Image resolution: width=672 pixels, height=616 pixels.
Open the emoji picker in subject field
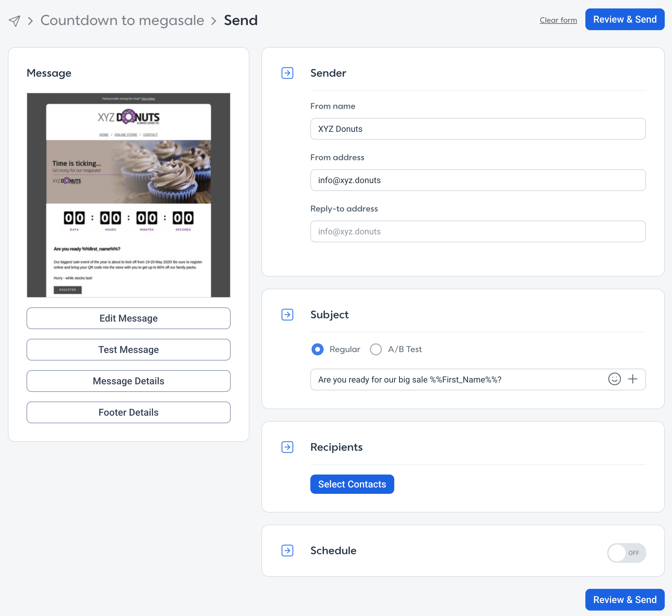(614, 379)
